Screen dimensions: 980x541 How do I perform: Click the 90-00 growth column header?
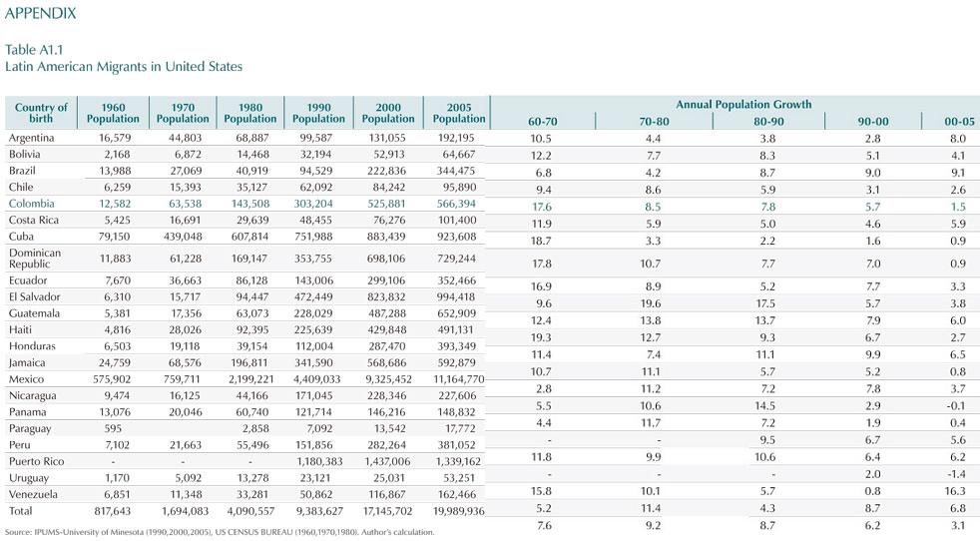coord(873,122)
